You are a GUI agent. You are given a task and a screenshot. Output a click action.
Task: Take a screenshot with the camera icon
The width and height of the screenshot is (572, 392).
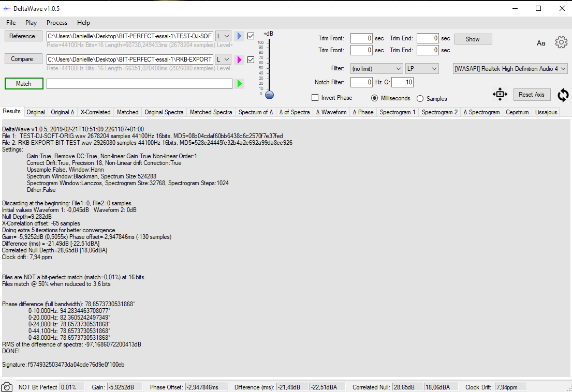7,387
